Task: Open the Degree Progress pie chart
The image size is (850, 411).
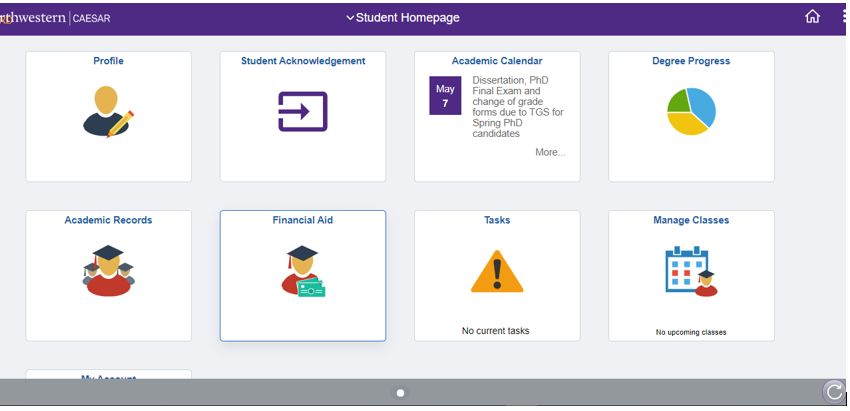Action: [691, 111]
